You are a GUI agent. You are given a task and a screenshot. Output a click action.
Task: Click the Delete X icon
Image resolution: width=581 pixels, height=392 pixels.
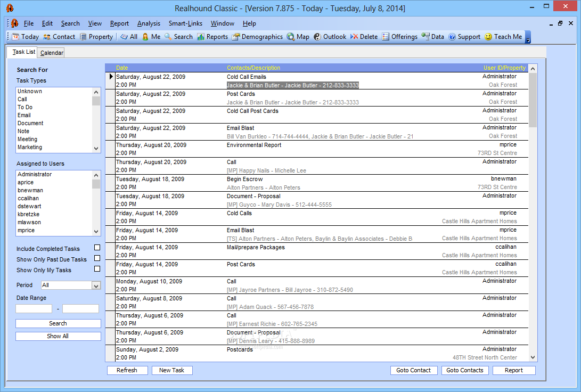point(364,37)
